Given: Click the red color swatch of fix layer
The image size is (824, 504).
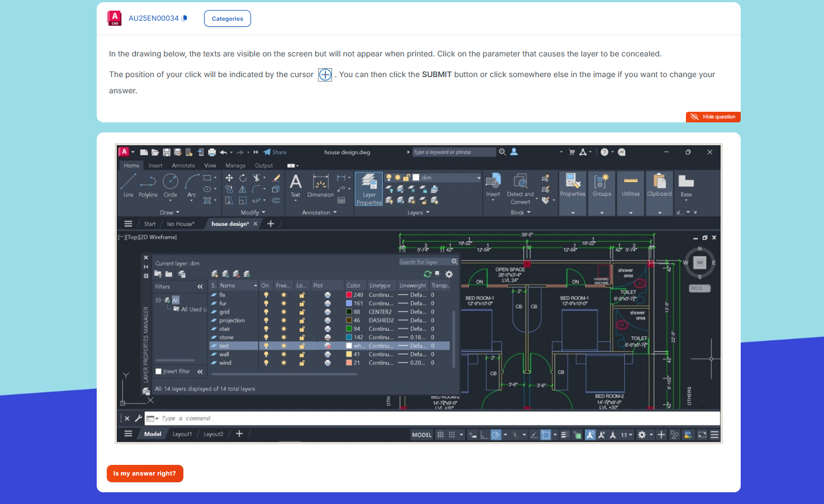Looking at the screenshot, I should (x=349, y=295).
